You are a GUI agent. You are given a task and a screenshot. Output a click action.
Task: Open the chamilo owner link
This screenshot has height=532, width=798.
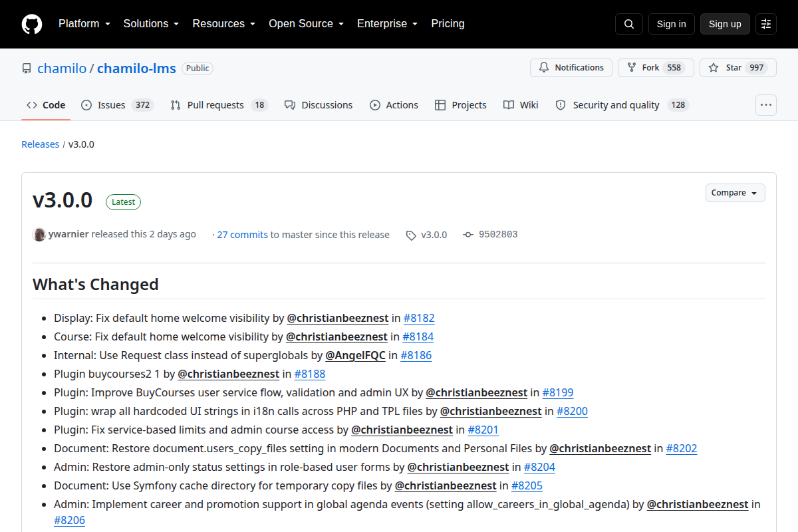[62, 68]
